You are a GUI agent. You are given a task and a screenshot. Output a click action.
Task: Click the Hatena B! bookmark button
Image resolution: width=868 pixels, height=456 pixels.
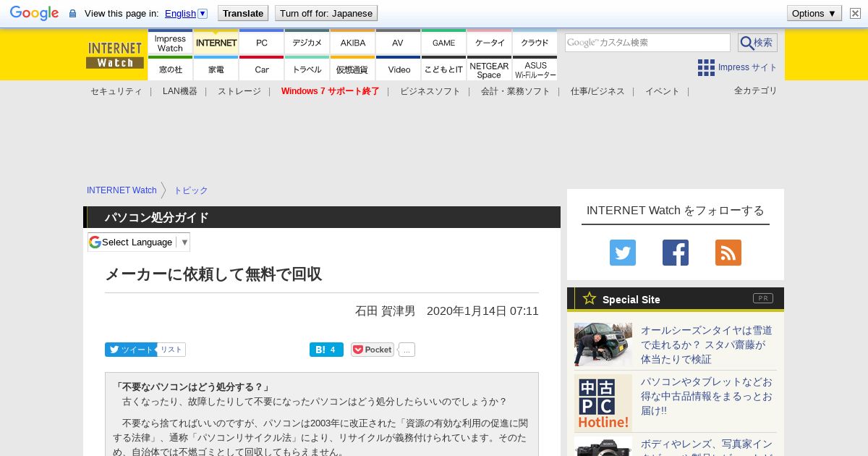(x=326, y=350)
